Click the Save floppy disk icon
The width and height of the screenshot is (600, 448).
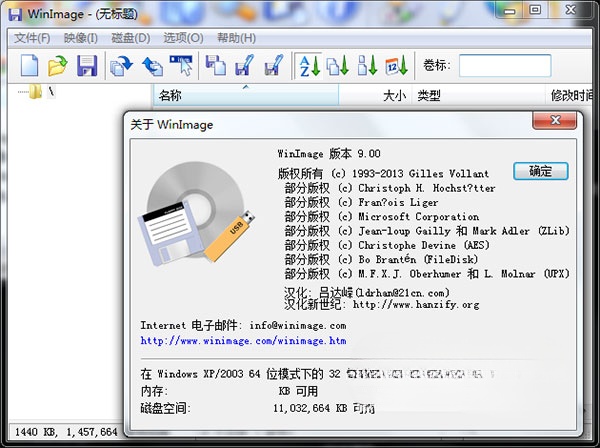[87, 67]
